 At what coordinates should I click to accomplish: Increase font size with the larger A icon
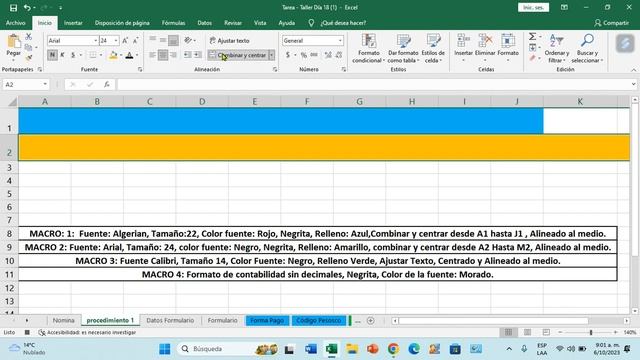[125, 40]
